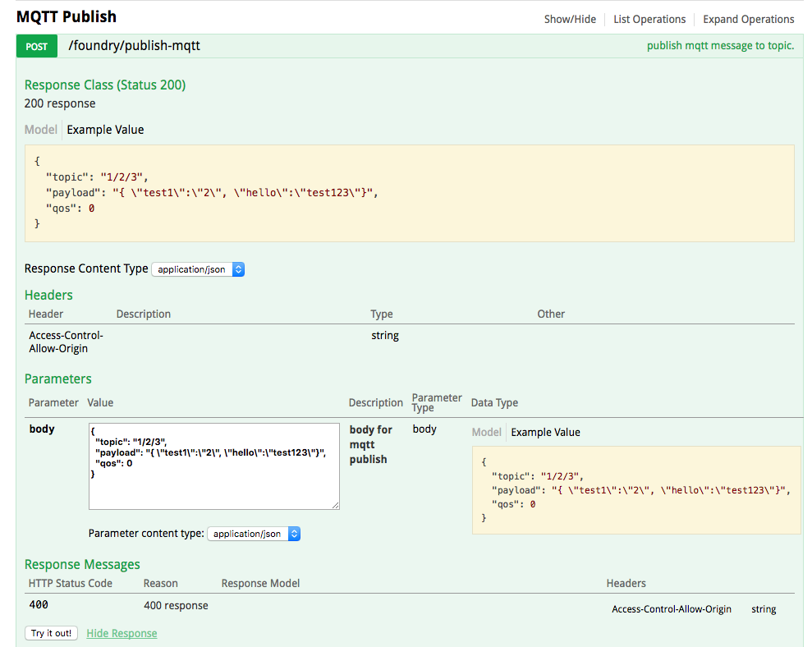The height and width of the screenshot is (647, 812).
Task: Click the green POST method badge
Action: tap(37, 47)
